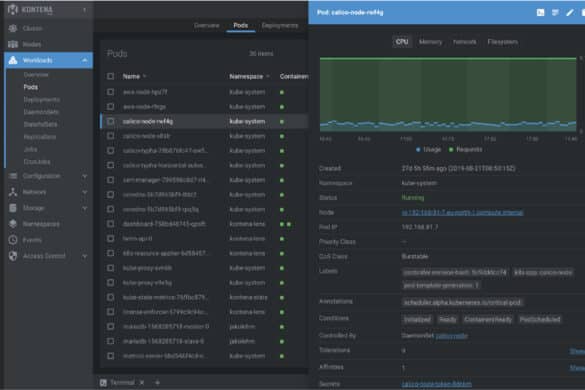Click the edit pencil icon for the pod

tap(570, 13)
